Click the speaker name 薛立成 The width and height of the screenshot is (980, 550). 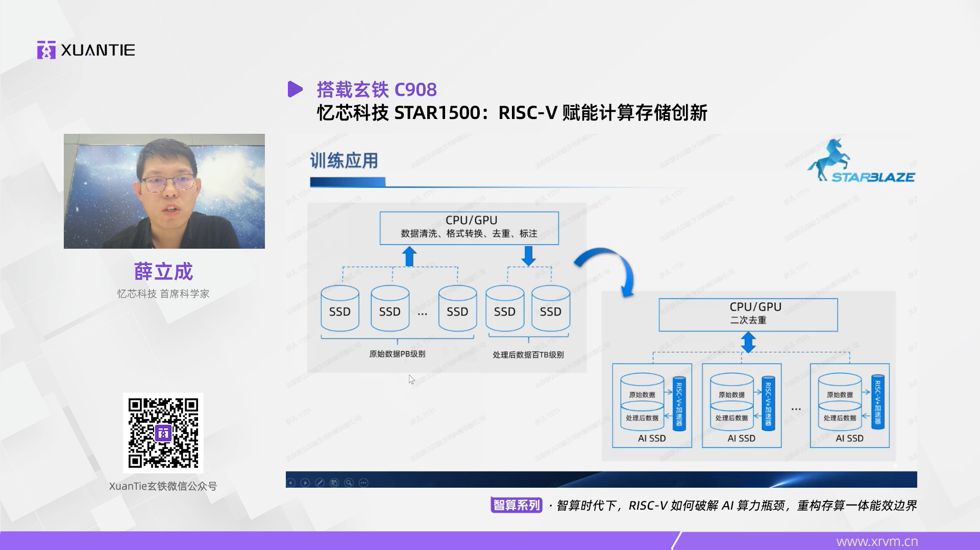163,272
